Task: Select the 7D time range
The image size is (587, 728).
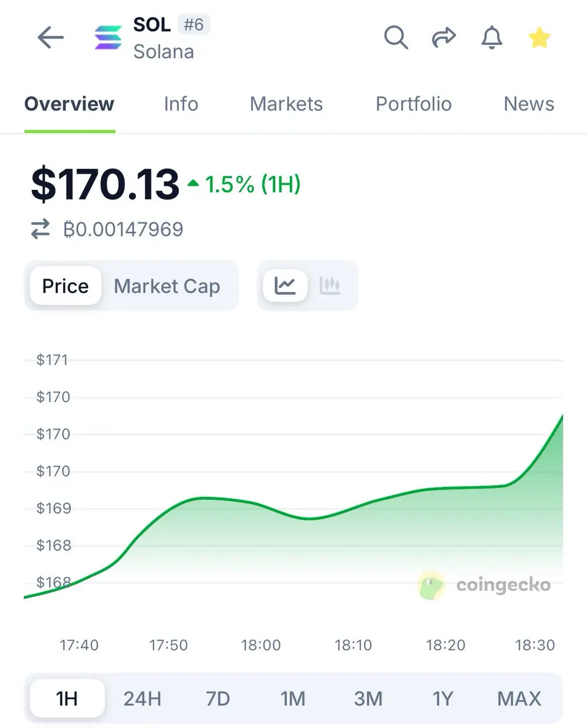Action: 218,699
